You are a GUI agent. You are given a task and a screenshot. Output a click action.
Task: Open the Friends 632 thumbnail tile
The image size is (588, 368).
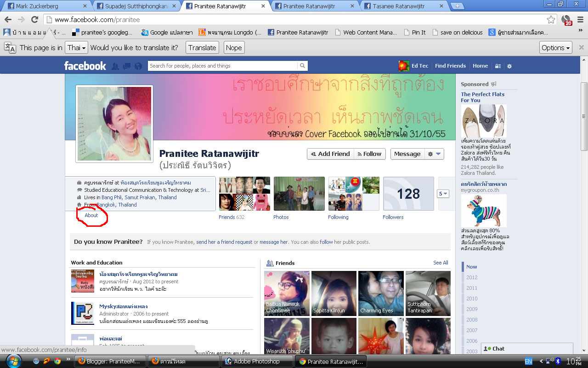tap(244, 194)
